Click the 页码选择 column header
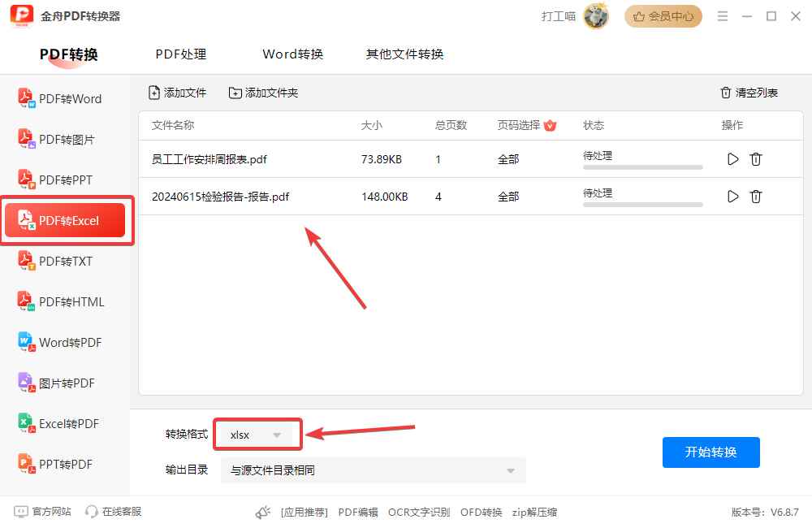This screenshot has width=812, height=528. 519,125
